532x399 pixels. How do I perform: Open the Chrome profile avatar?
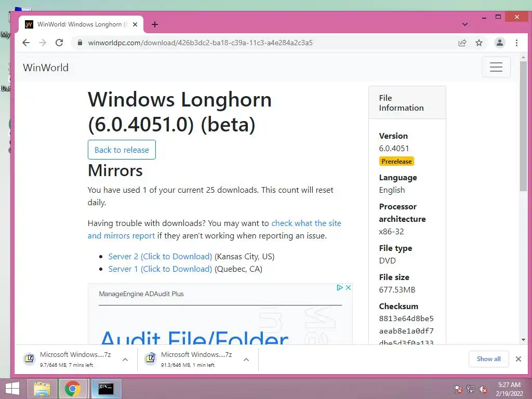pos(499,43)
